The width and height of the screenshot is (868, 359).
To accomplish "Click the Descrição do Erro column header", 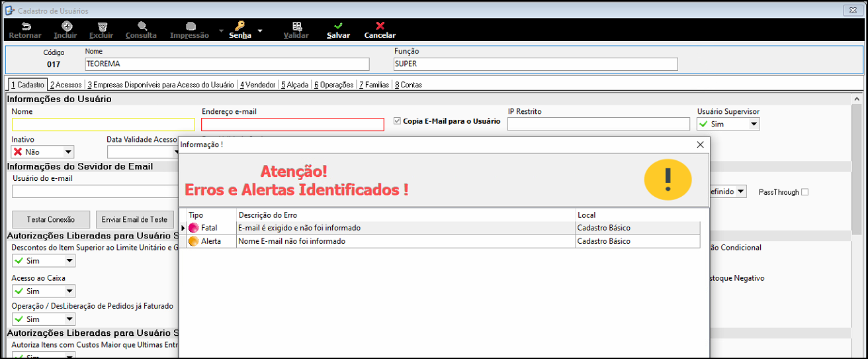I will pos(406,215).
